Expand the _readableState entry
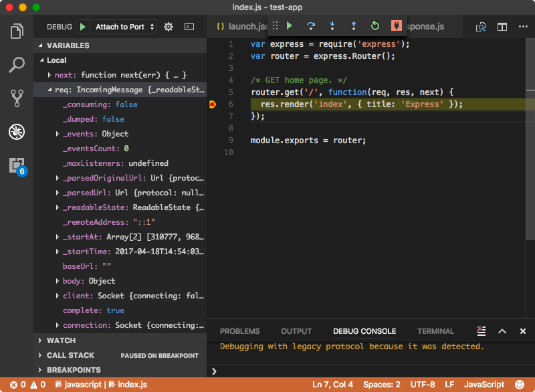This screenshot has width=535, height=392. click(58, 207)
